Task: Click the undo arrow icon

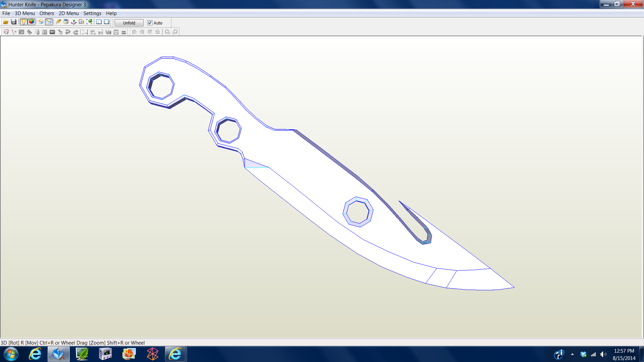Action: coord(68,32)
